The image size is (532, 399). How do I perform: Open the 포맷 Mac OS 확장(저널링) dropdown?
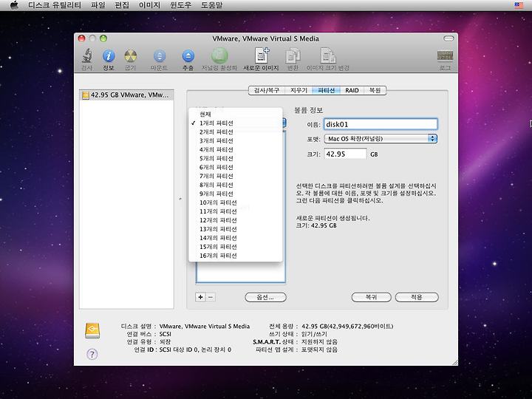(x=381, y=138)
